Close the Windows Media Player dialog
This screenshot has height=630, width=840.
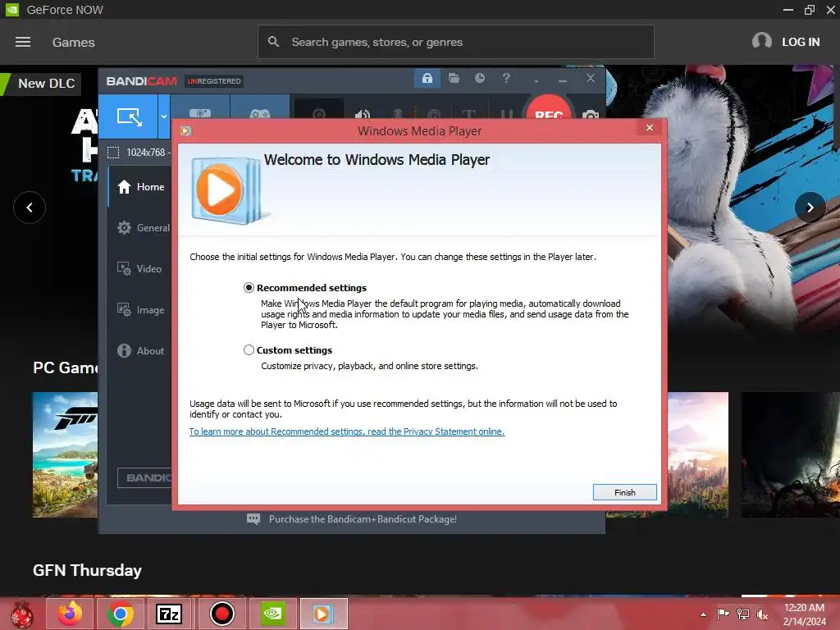pos(650,127)
